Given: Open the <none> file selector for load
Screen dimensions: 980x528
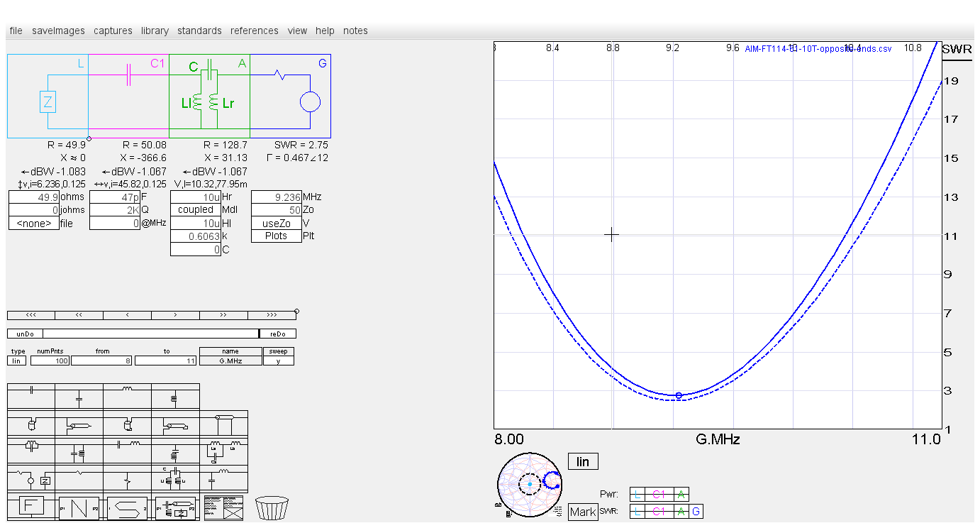Looking at the screenshot, I should [x=34, y=224].
